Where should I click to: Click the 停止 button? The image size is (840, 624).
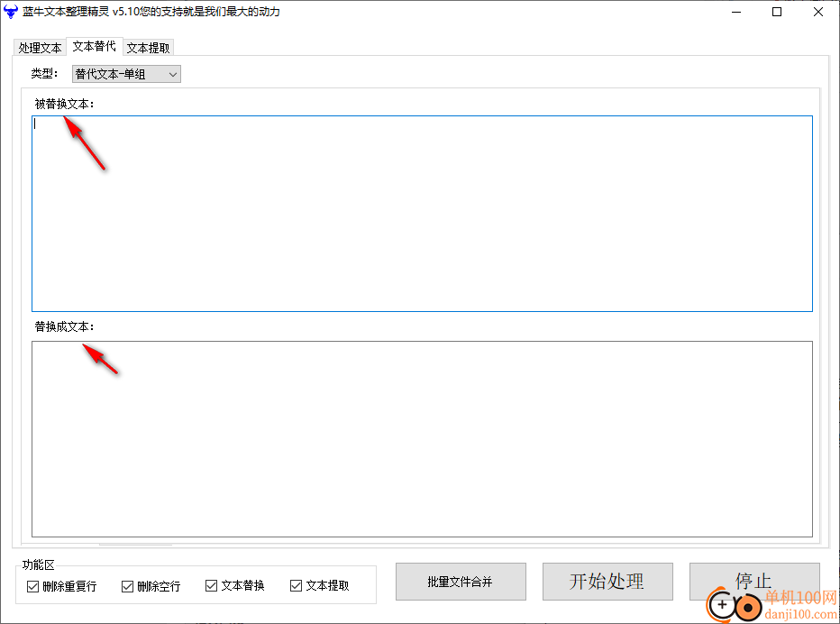point(754,582)
